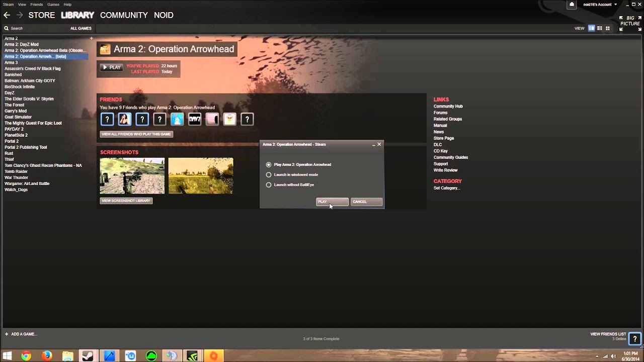
Task: Open the yellow field screenshot thumbnail
Action: [201, 175]
